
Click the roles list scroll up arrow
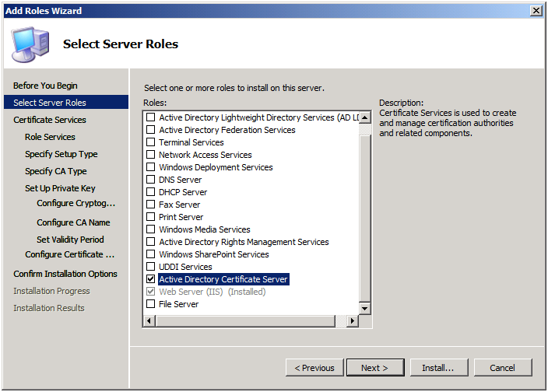(x=365, y=117)
